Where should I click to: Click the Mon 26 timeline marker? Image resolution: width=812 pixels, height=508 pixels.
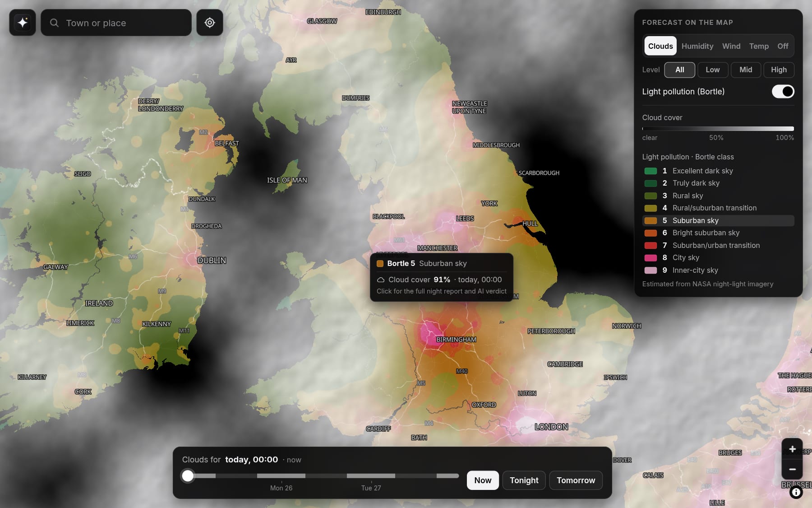coord(281,488)
